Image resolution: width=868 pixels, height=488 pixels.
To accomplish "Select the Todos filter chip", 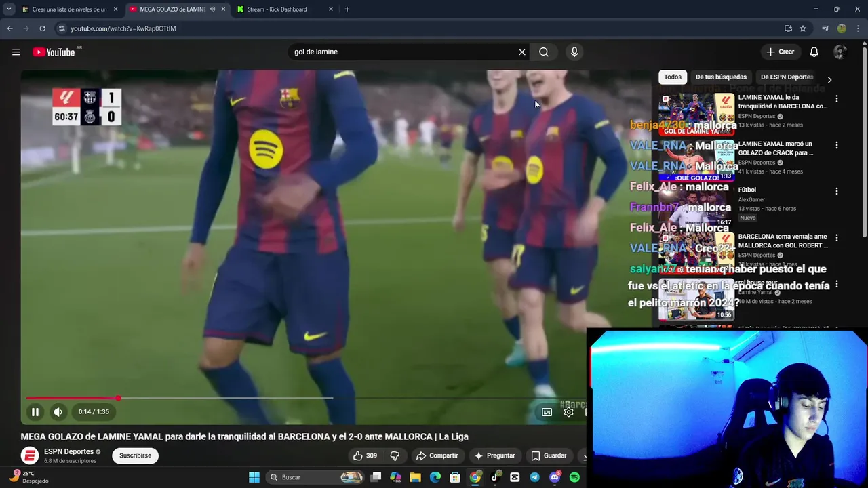I will tap(673, 77).
